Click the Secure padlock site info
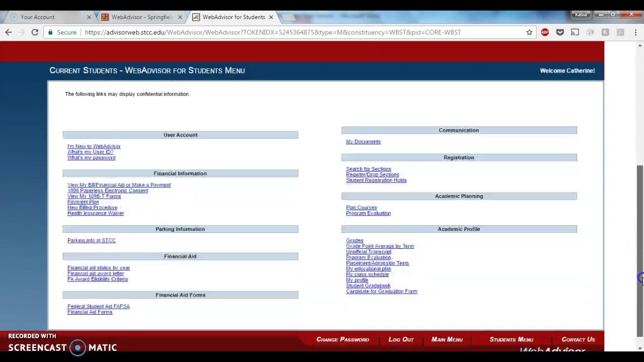The width and height of the screenshot is (644, 362). click(62, 32)
